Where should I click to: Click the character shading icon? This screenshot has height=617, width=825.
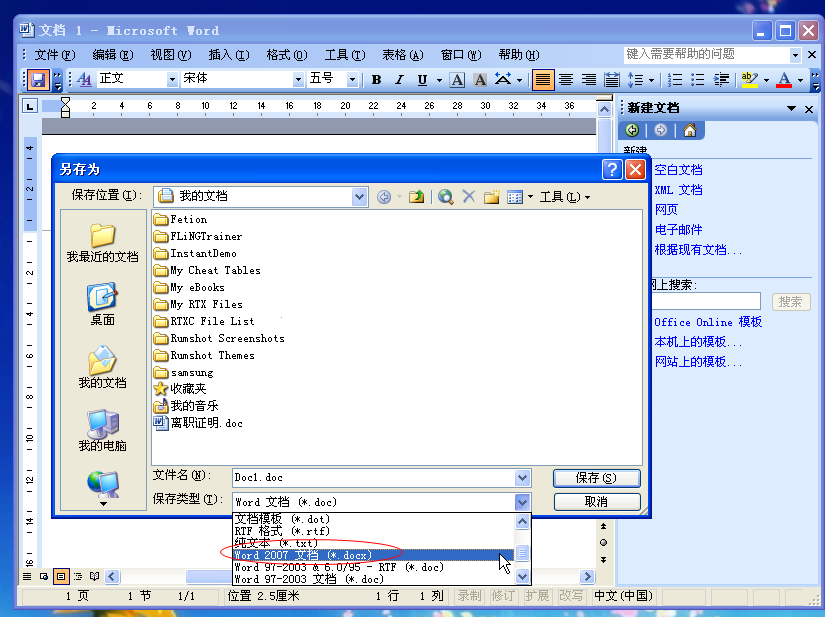pyautogui.click(x=480, y=80)
